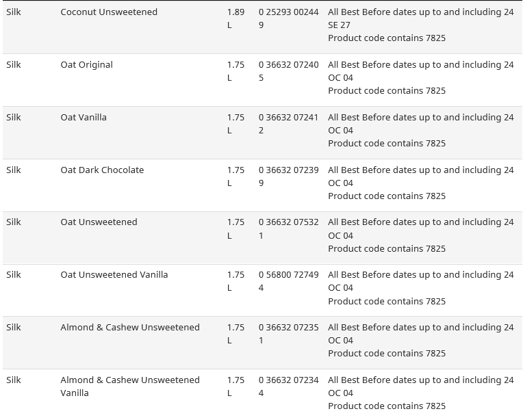
Task: Click Oat Dark Chocolate text
Action: pyautogui.click(x=102, y=170)
